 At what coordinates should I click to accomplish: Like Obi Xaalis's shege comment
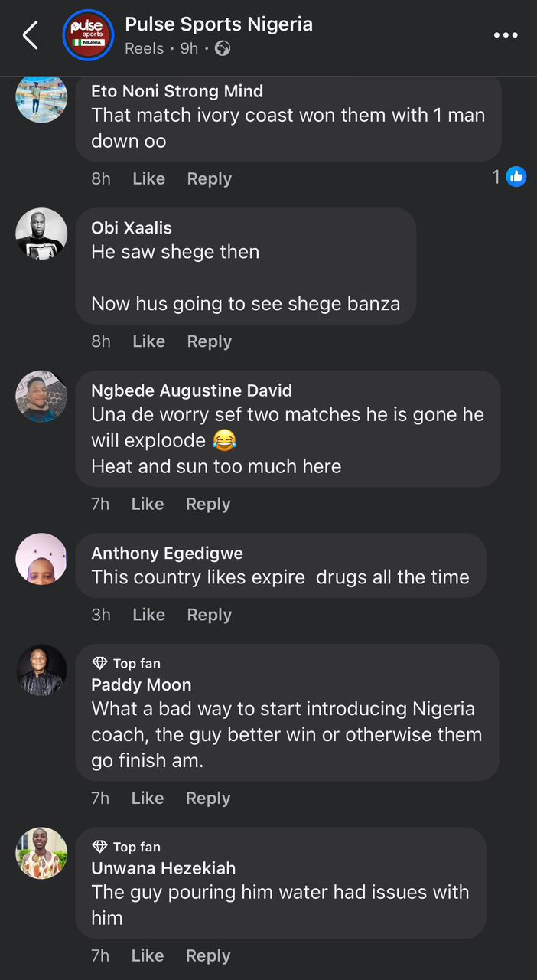click(x=148, y=341)
